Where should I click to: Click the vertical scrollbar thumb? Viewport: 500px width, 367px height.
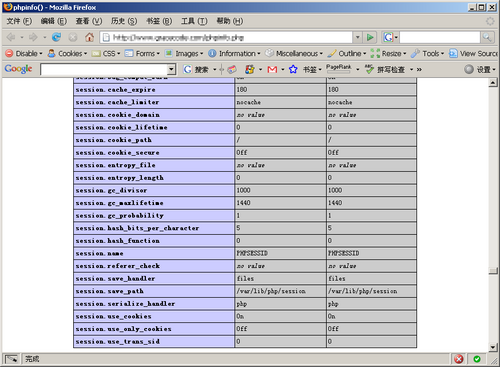tap(493, 271)
